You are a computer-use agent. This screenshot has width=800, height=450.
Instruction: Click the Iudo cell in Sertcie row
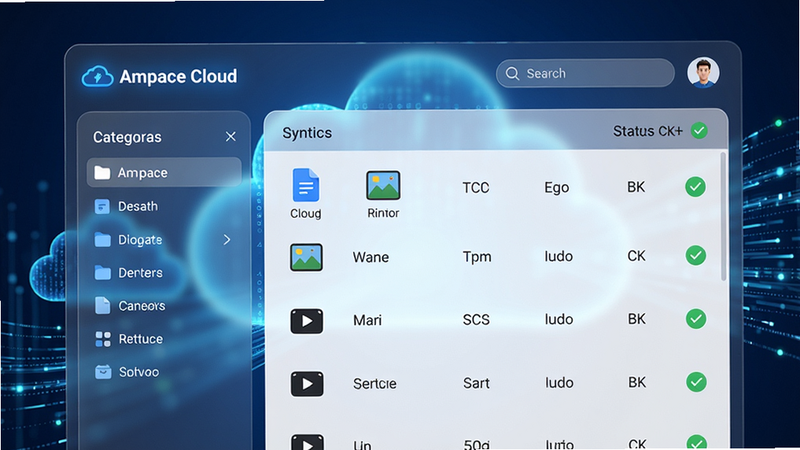click(559, 383)
